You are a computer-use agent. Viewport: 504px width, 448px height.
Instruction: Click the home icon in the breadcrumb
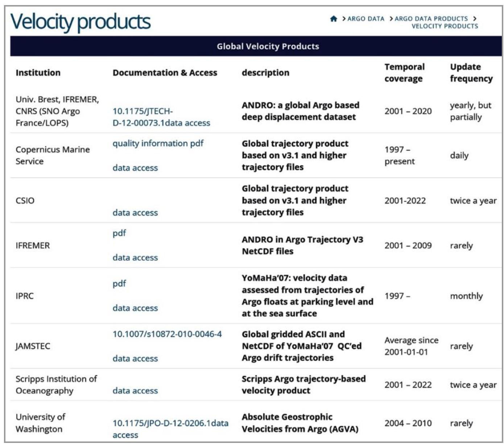coord(333,19)
